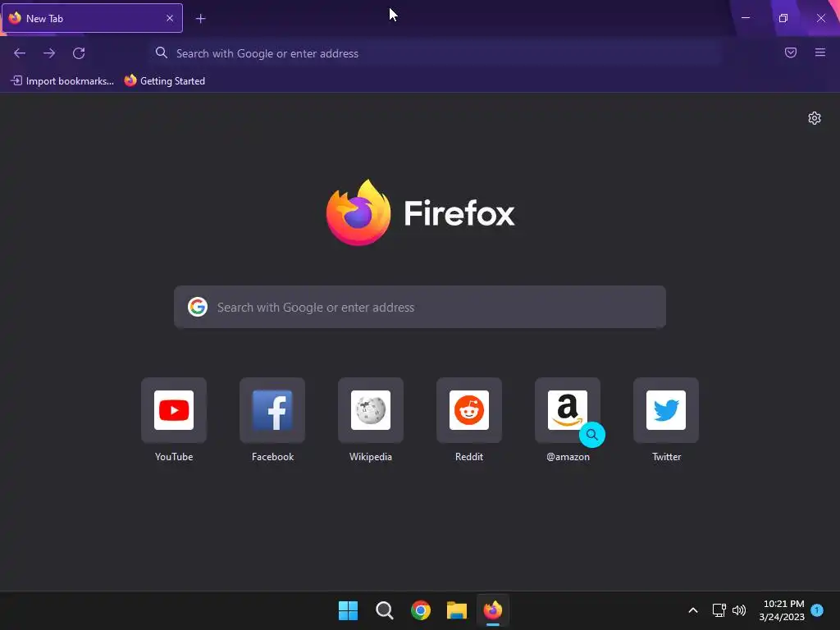Image resolution: width=840 pixels, height=630 pixels.
Task: Click the Wikipedia label text
Action: click(x=371, y=457)
